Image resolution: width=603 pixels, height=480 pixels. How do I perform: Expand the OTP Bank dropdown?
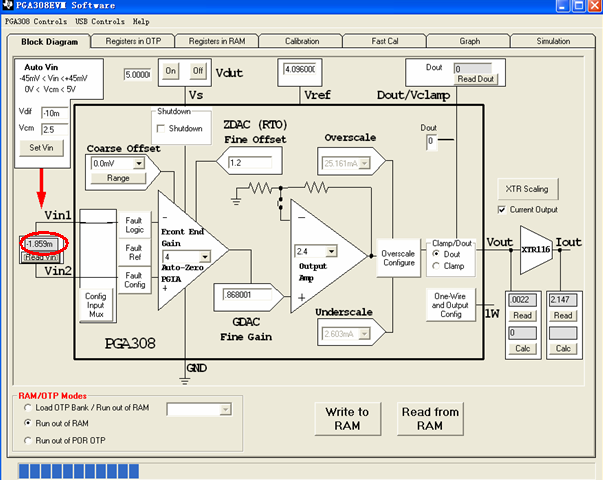pos(226,410)
